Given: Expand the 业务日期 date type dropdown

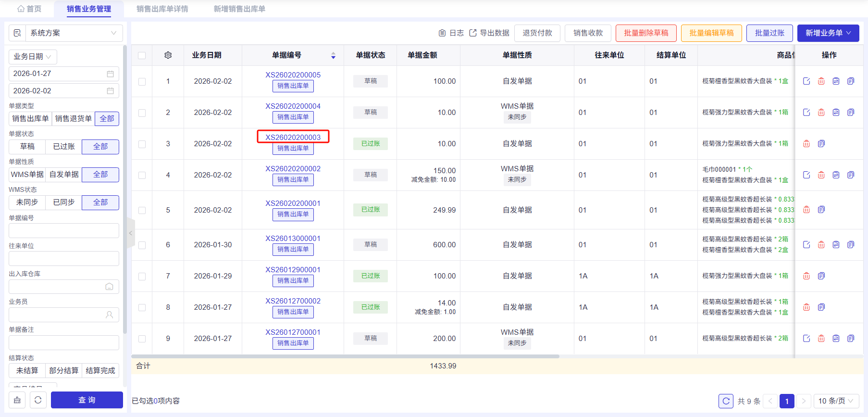Looking at the screenshot, I should 33,57.
